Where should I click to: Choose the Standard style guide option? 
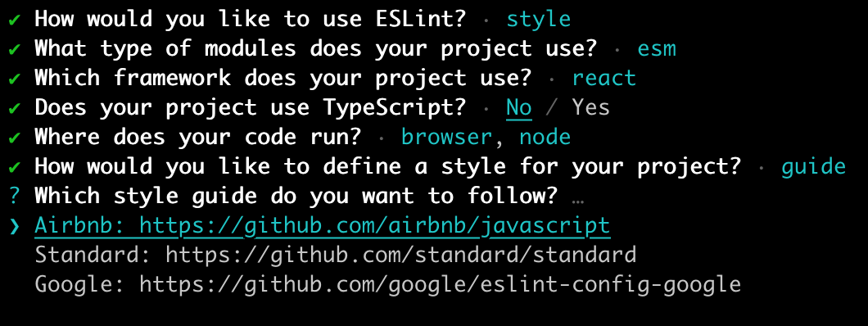click(x=336, y=256)
